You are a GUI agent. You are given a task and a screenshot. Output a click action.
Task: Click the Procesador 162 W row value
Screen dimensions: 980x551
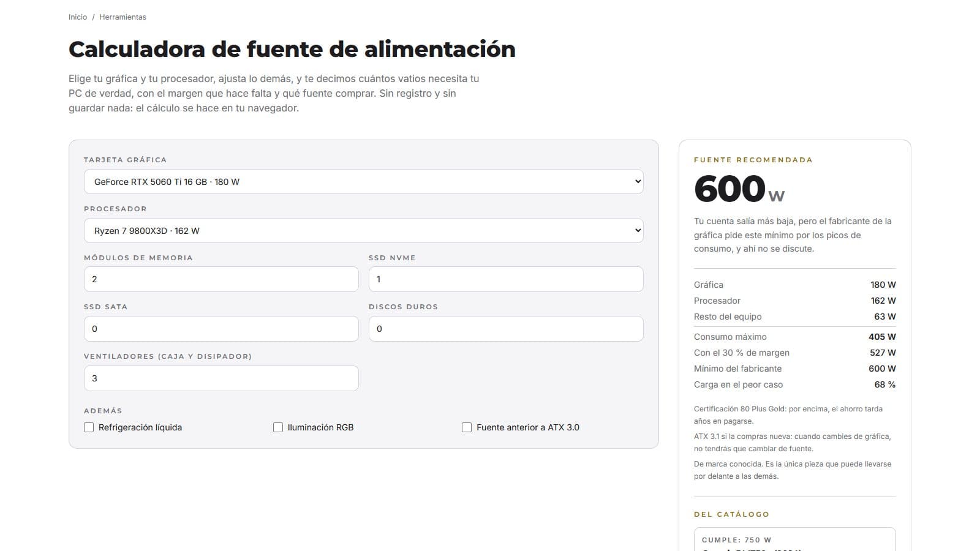click(x=883, y=301)
